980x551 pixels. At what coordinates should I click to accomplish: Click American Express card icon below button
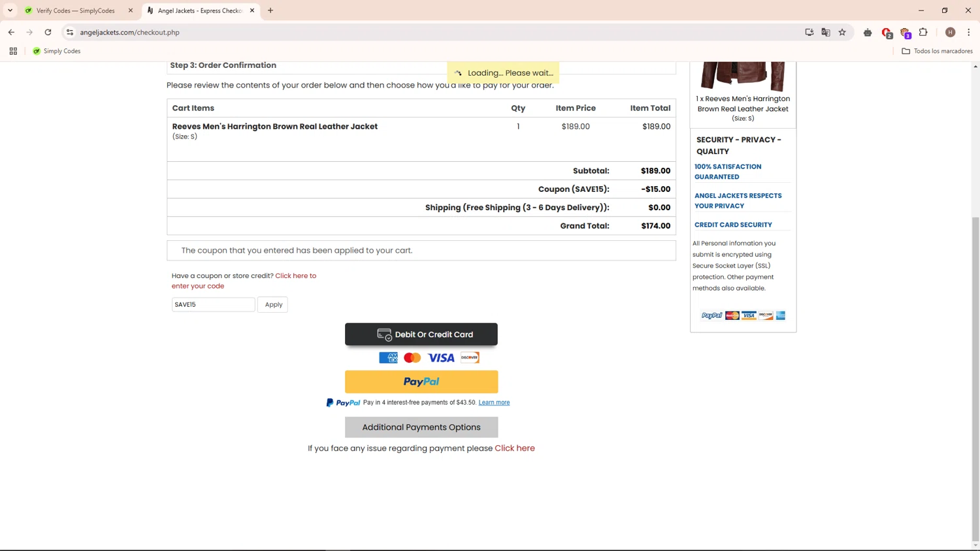point(388,358)
